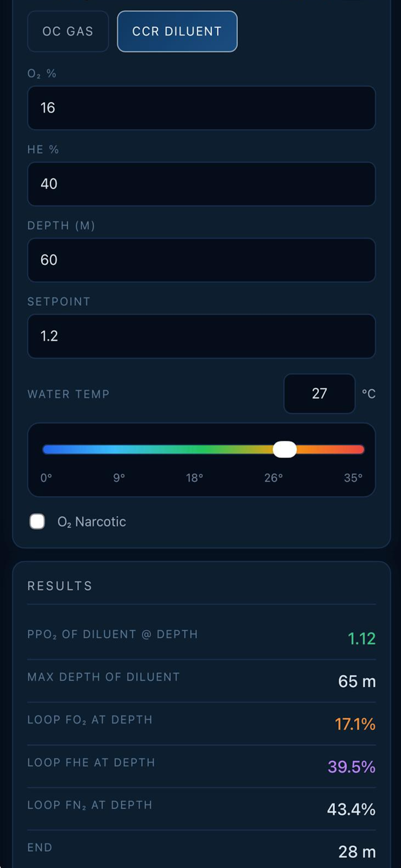Viewport: 401px width, 868px height.
Task: Focus the O₂ % input field
Action: tap(201, 108)
